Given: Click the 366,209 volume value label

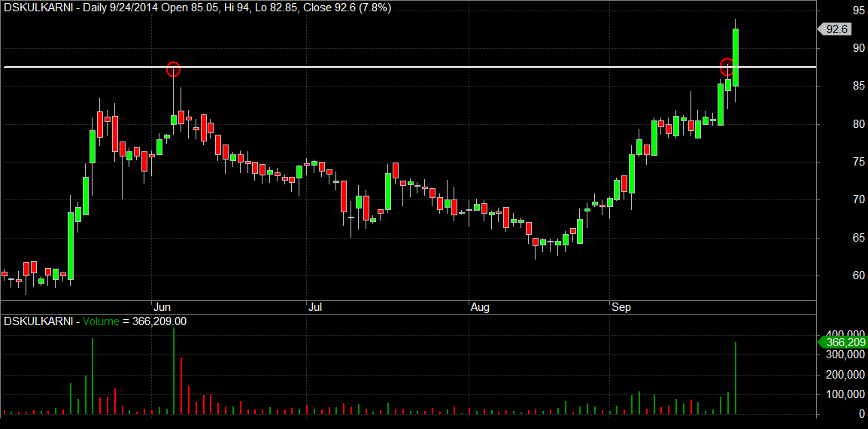Looking at the screenshot, I should point(842,342).
